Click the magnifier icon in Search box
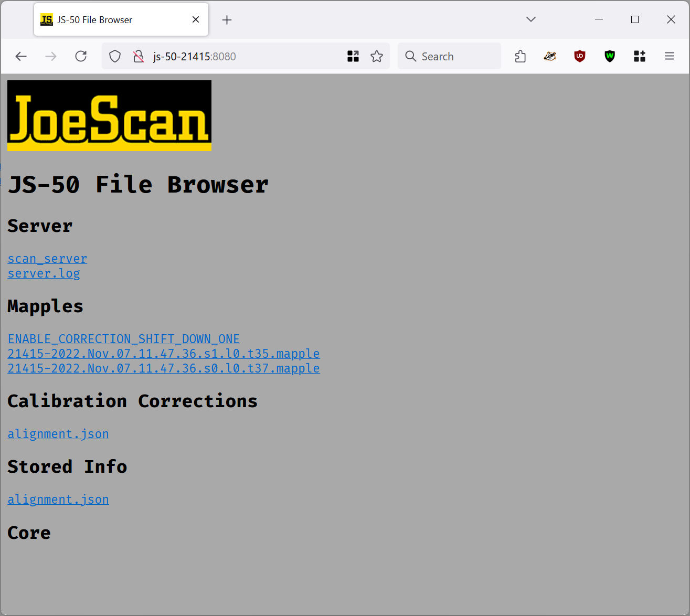 tap(411, 56)
